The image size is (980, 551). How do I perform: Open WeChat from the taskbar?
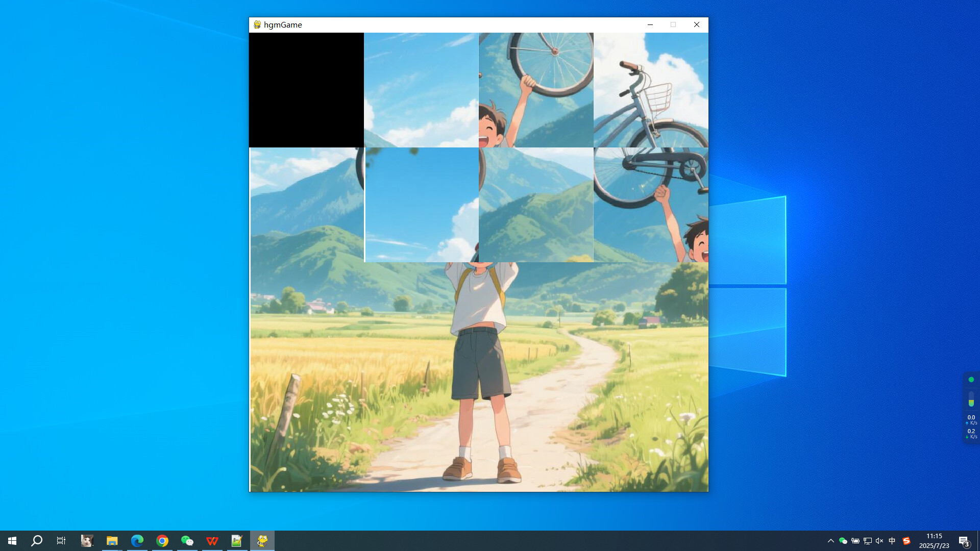pos(187,540)
